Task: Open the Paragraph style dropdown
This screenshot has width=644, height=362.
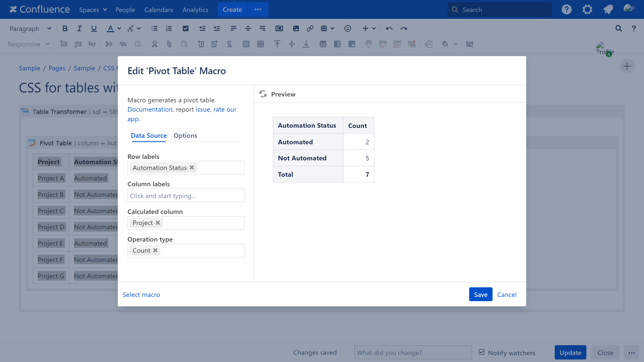Action: pos(30,29)
